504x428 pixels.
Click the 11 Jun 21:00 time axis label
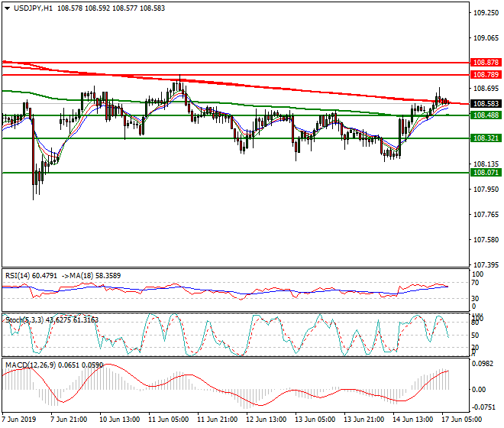click(x=218, y=420)
